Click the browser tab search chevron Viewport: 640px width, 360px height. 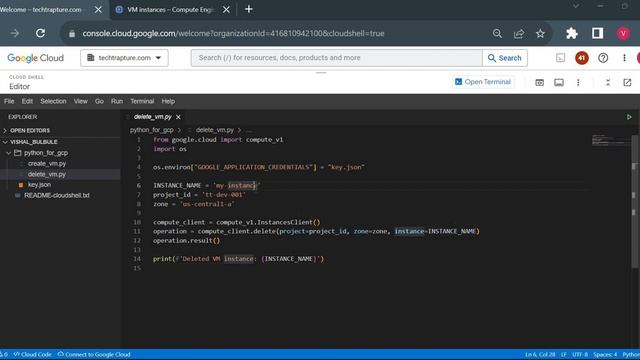(576, 6)
